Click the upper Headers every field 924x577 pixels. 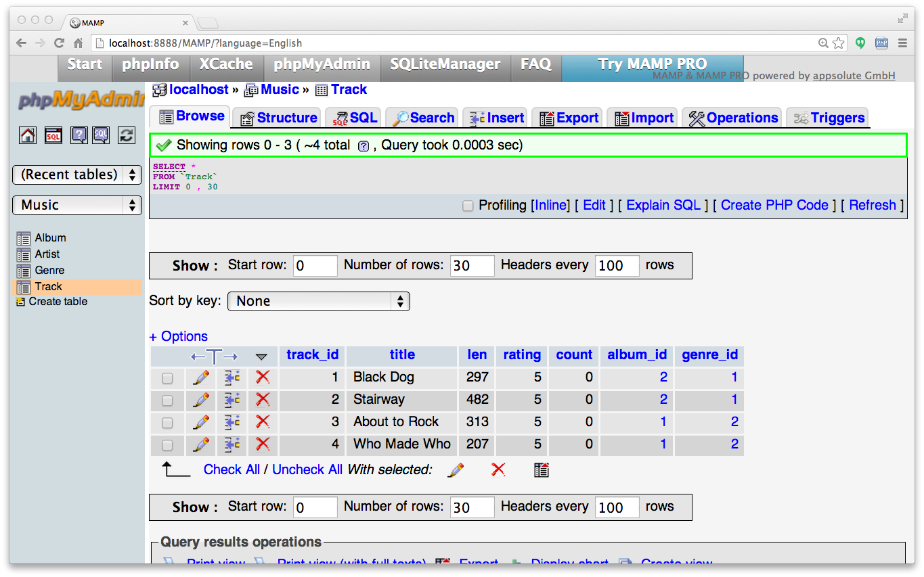[x=617, y=266]
